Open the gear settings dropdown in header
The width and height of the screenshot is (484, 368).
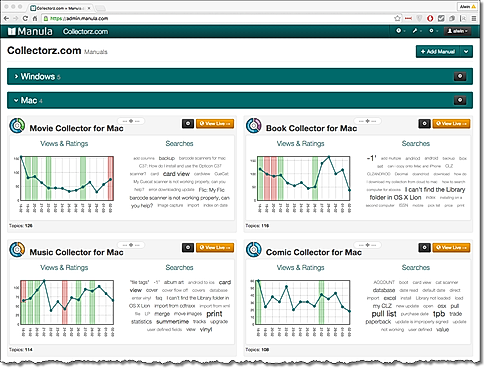[433, 31]
